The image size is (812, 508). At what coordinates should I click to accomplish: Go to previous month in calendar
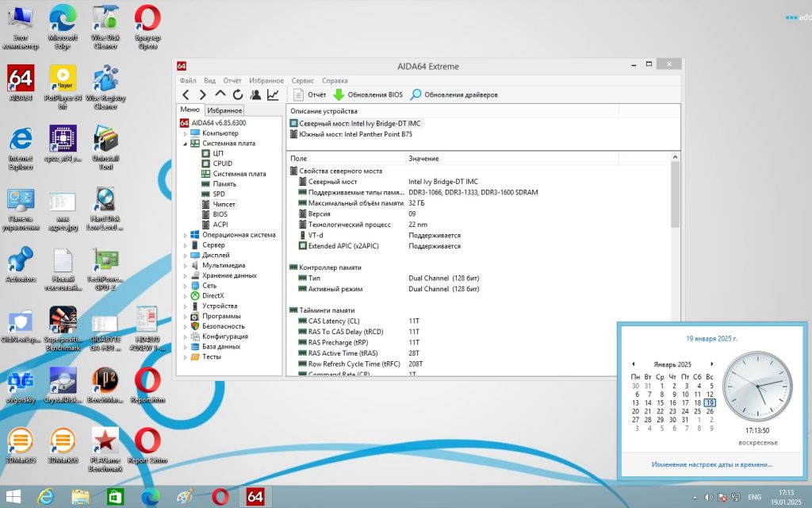point(633,364)
